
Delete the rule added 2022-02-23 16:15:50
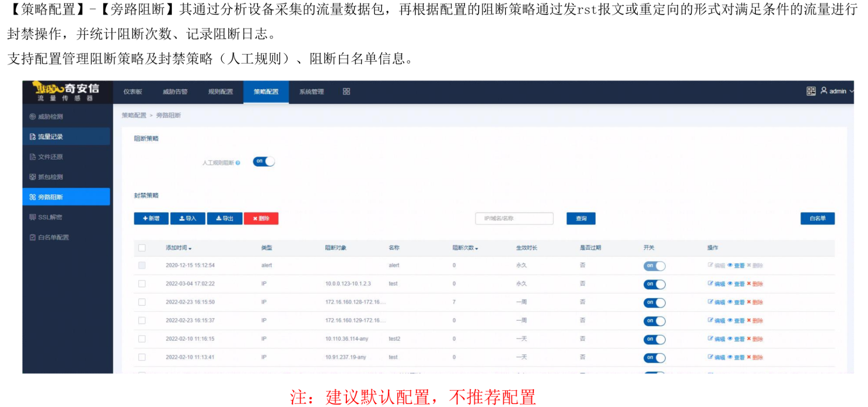[755, 302]
